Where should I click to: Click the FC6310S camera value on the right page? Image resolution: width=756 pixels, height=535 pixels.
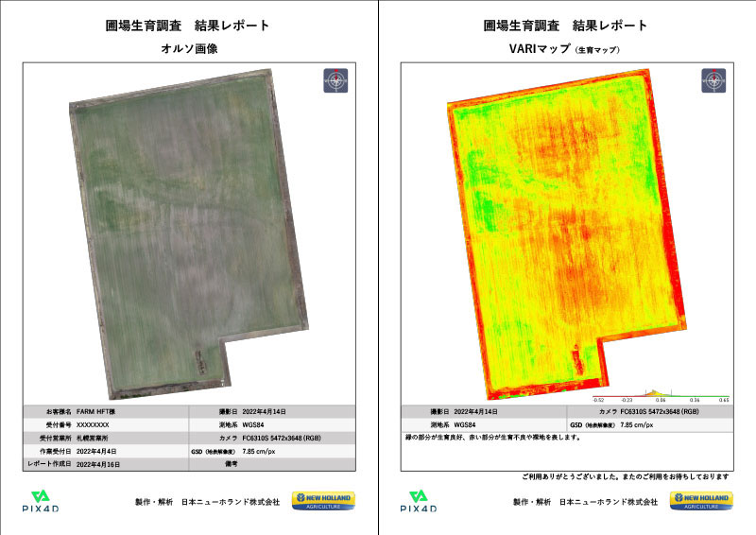[x=660, y=412]
